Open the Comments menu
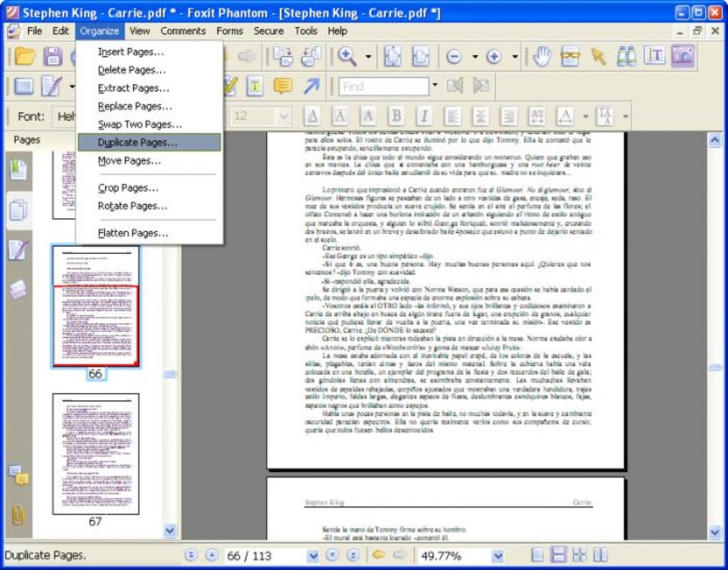The width and height of the screenshot is (728, 570). tap(183, 31)
